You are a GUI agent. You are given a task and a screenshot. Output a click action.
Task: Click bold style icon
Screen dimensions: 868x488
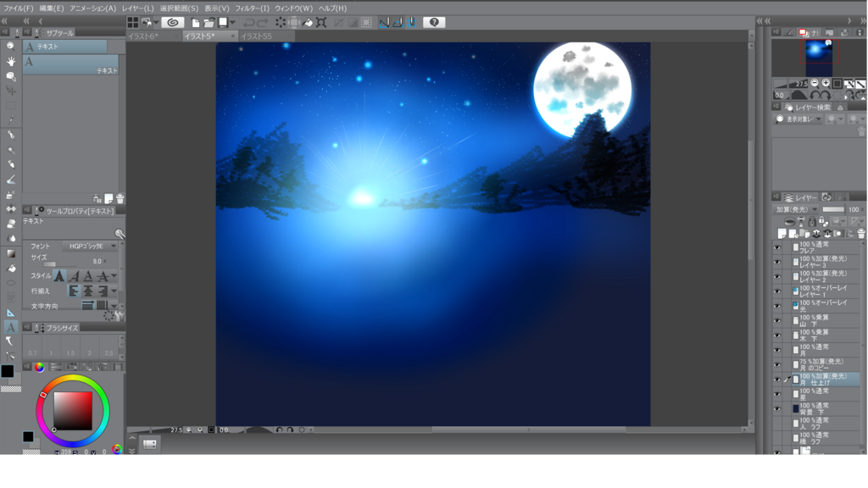59,275
